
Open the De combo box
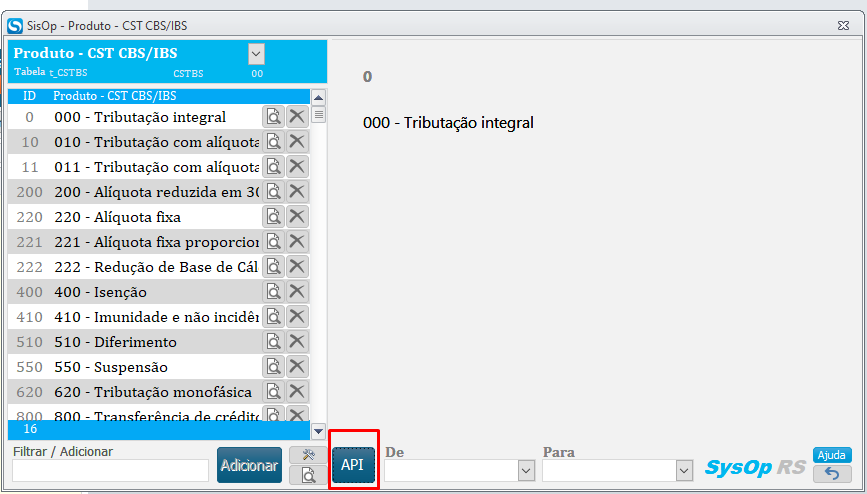526,470
